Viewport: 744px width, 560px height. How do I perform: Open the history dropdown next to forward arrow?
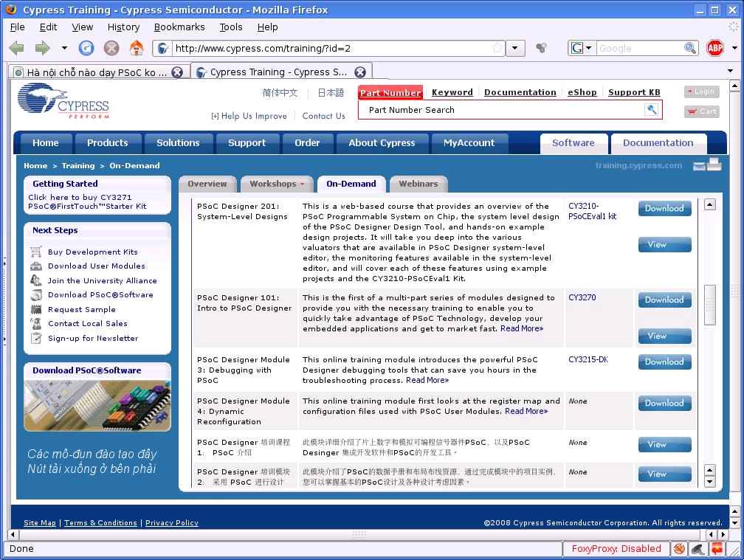64,48
